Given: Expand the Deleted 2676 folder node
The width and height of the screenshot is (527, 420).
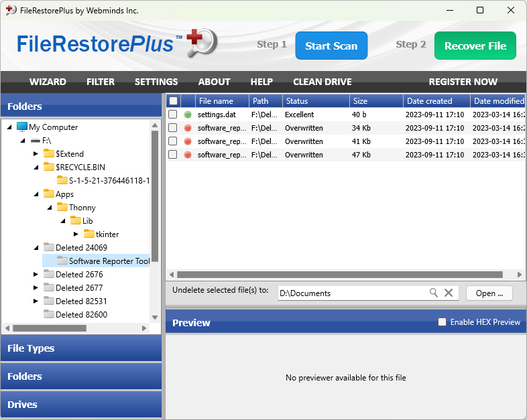Looking at the screenshot, I should 36,274.
